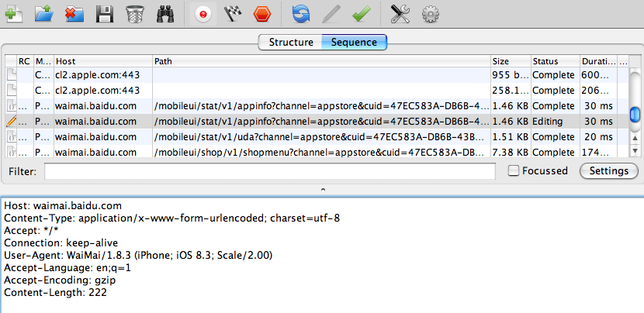The height and width of the screenshot is (313, 644).
Task: Click the Content-Type header line
Action: click(x=171, y=218)
